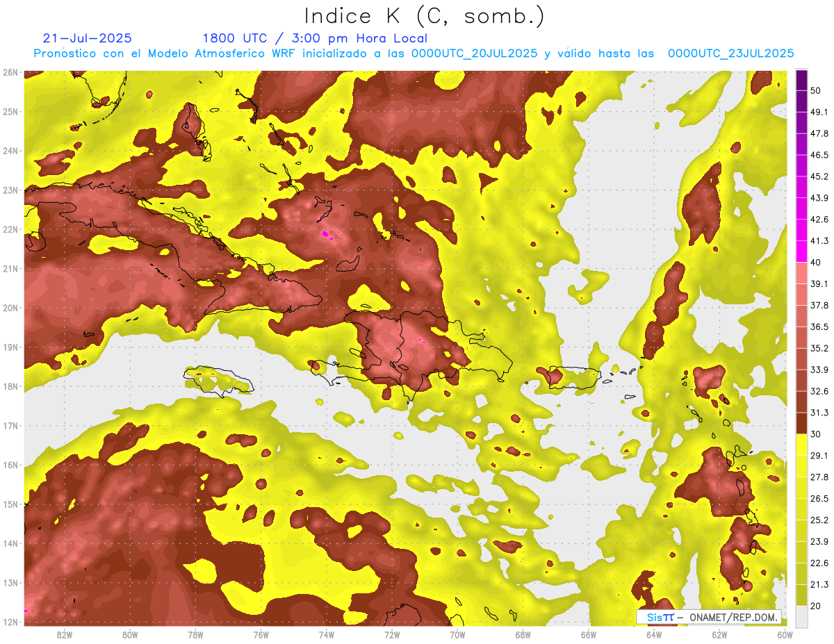This screenshot has width=834, height=644.
Task: Click the colorbar label "30"
Action: coord(815,434)
